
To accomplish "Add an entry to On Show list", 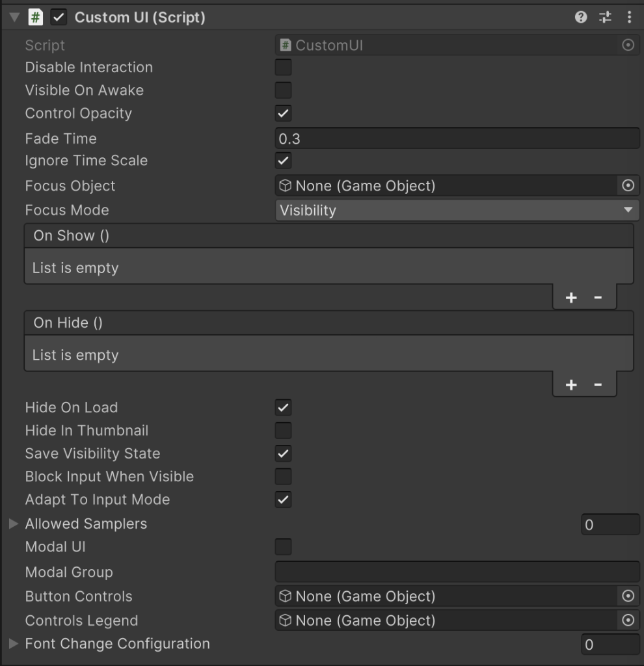I will coord(571,297).
